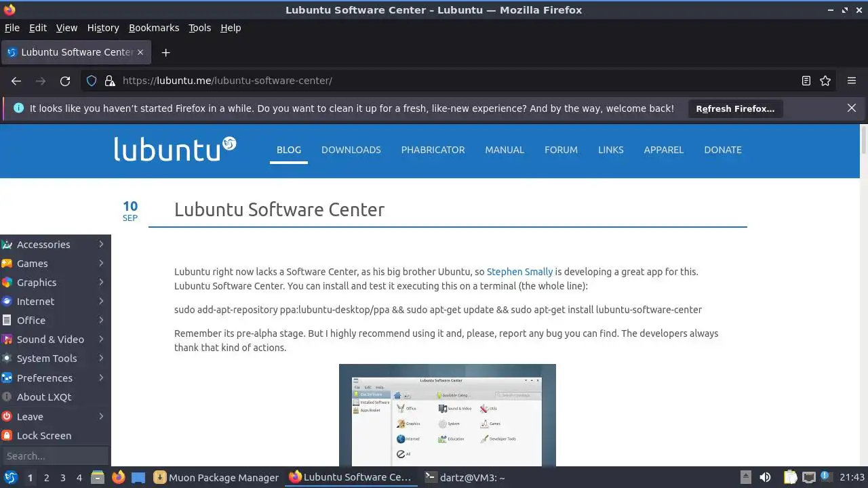The image size is (868, 488).
Task: Open the network connection tray icon
Action: (x=808, y=477)
